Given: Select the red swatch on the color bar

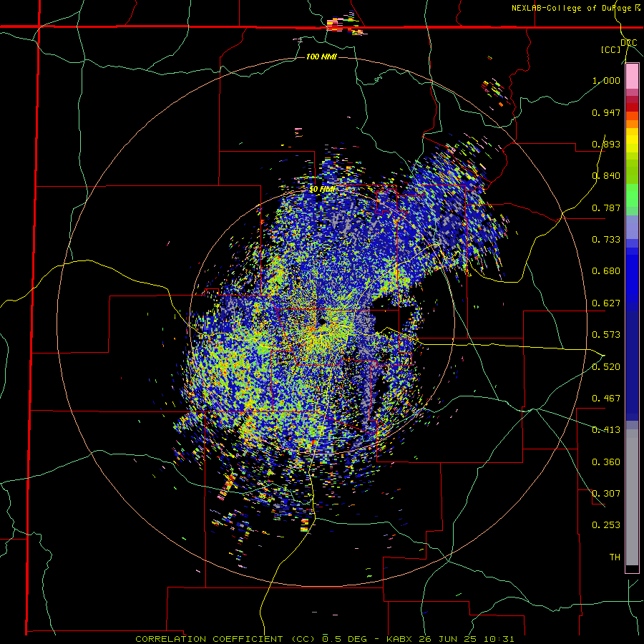Looking at the screenshot, I should [x=632, y=107].
